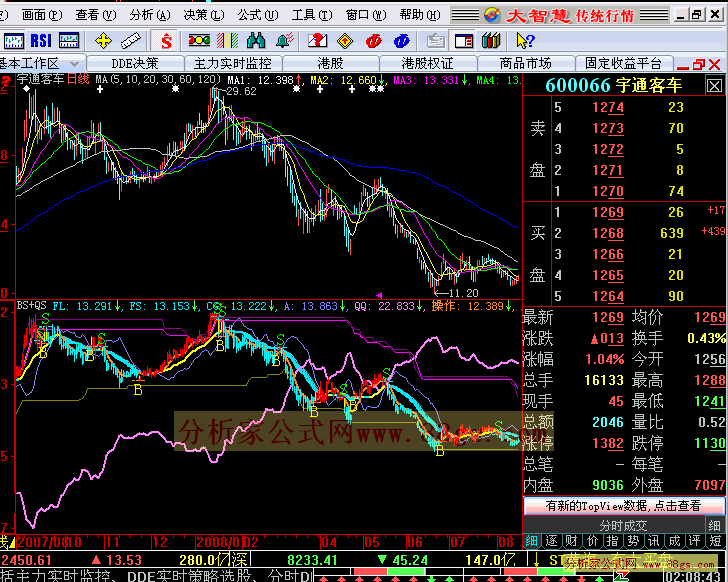Viewport: 728px width, 582px height.
Task: Open the 查看(V) menu
Action: (96, 15)
